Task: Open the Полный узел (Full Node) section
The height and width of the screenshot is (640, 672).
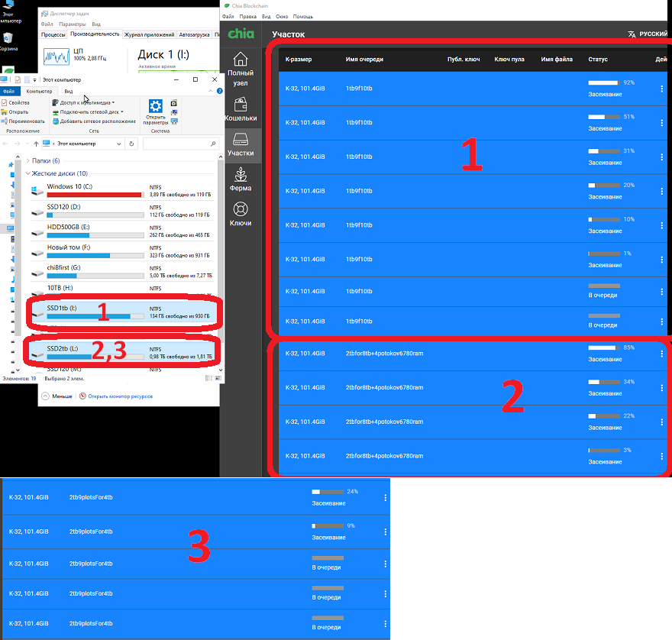Action: (241, 69)
